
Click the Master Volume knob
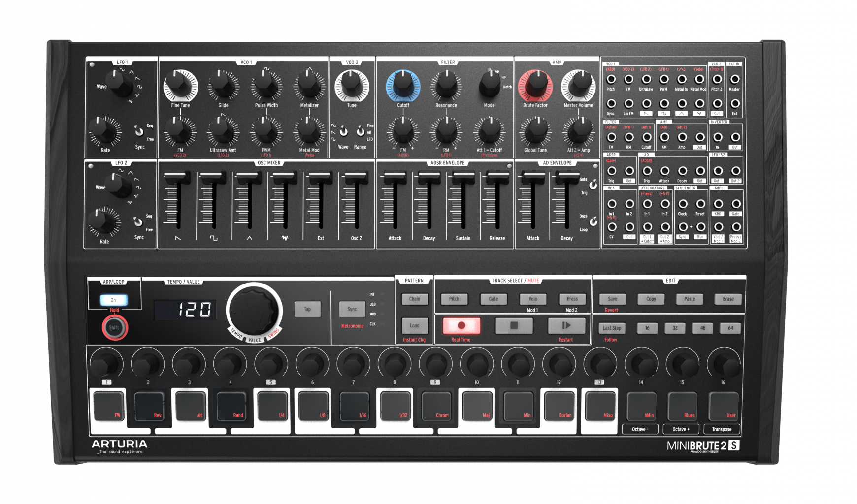tap(578, 85)
